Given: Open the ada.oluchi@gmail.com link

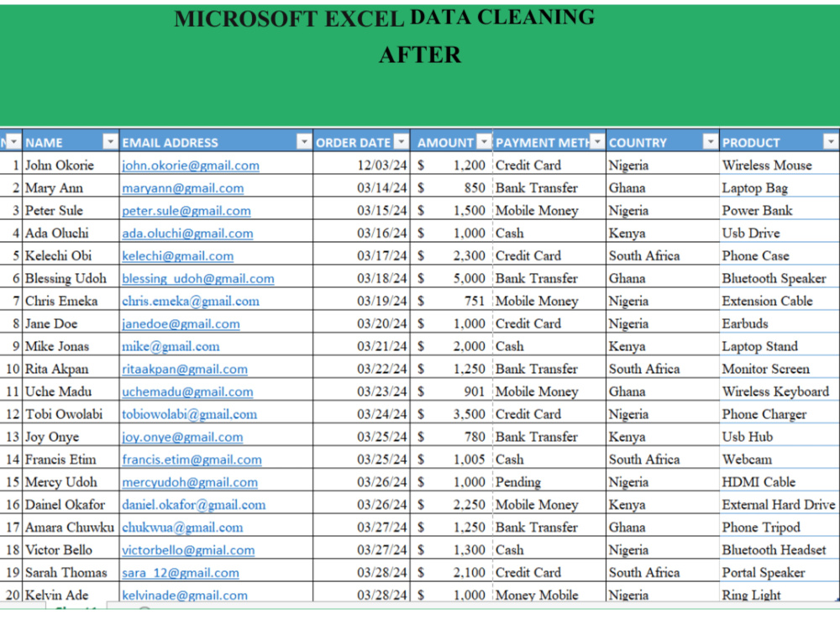Looking at the screenshot, I should (187, 234).
